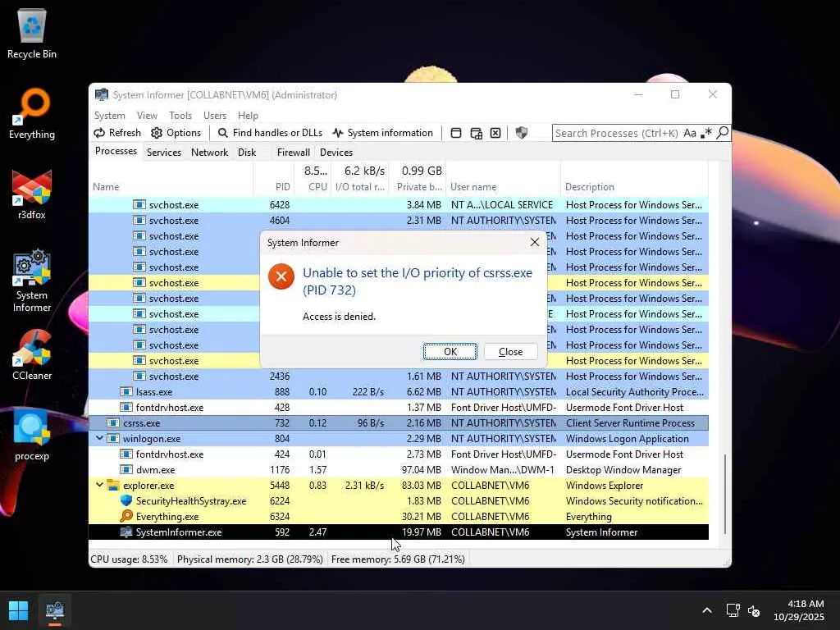
Task: Open the Help menu
Action: point(248,115)
